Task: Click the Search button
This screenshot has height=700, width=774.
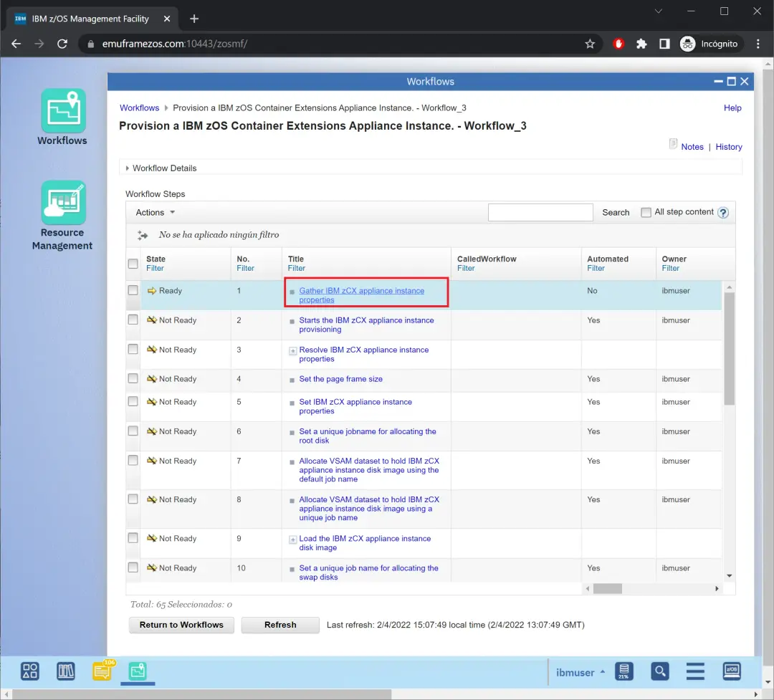Action: click(616, 213)
